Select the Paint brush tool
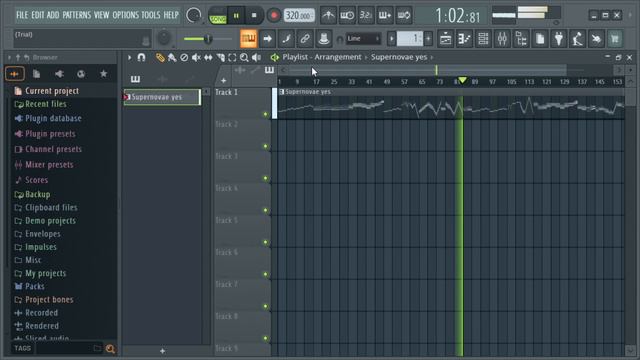The image size is (640, 360). click(x=172, y=58)
